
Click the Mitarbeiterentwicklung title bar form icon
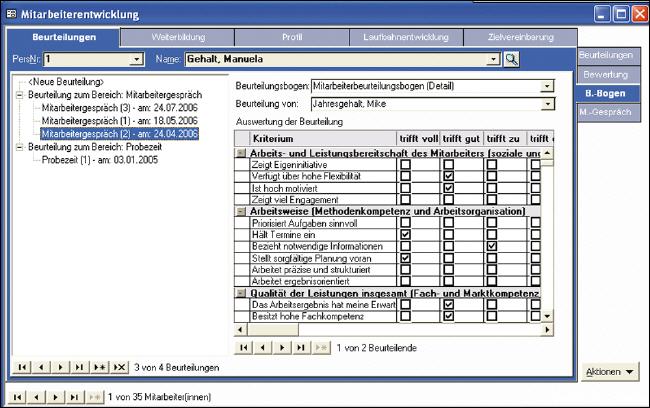coord(11,14)
